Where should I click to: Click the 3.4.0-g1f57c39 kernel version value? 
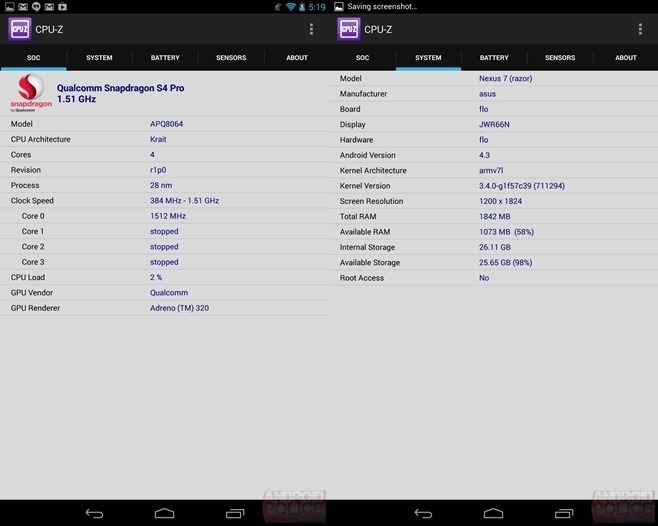[522, 186]
